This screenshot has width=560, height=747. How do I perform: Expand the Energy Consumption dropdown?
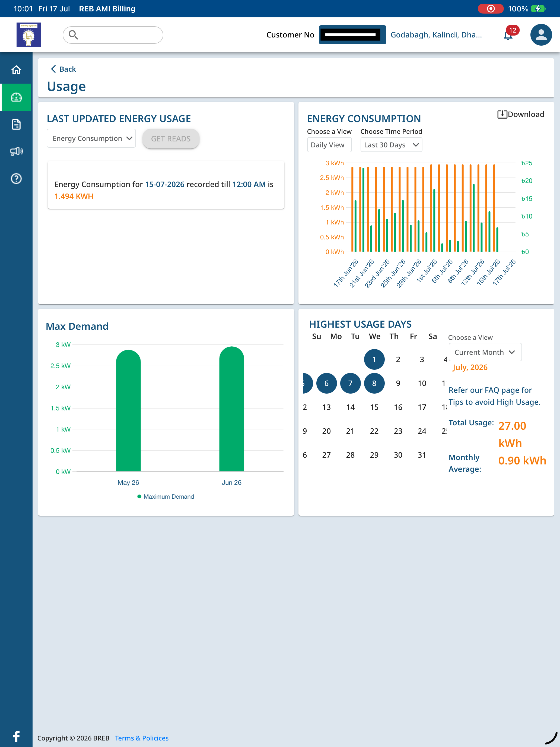(91, 138)
